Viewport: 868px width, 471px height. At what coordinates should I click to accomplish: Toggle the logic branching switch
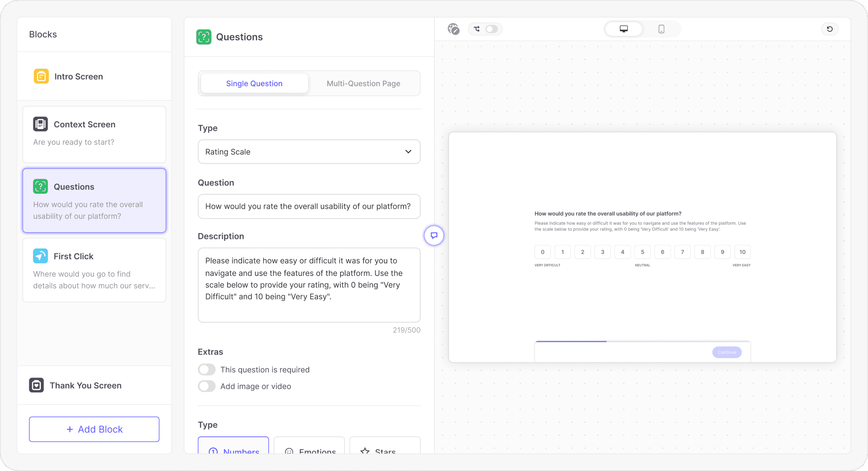[491, 29]
